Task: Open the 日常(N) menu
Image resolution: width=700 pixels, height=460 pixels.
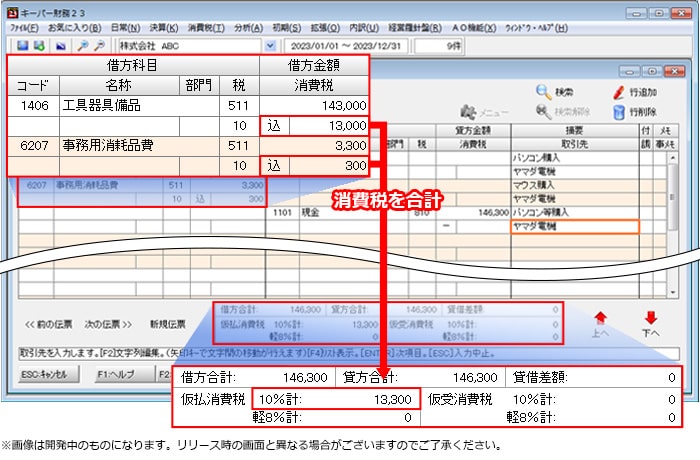Action: point(125,28)
